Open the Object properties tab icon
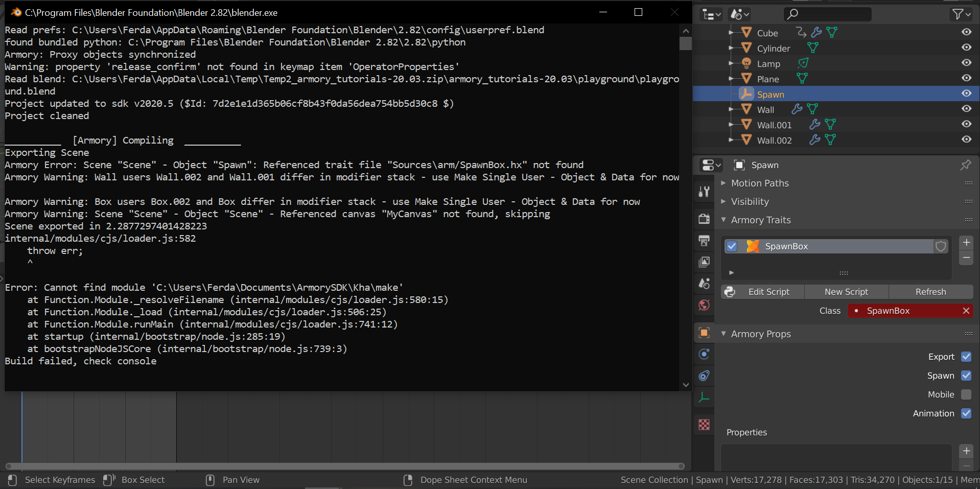 pos(704,333)
